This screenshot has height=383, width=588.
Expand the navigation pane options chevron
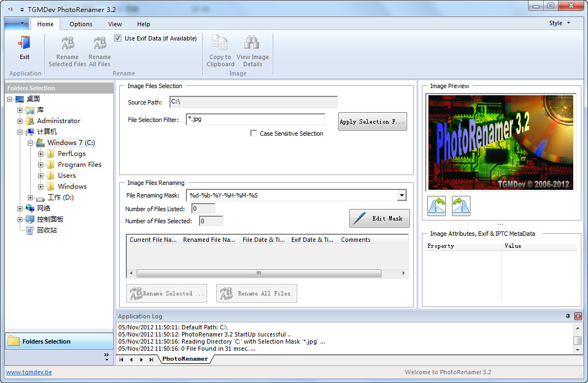107,357
